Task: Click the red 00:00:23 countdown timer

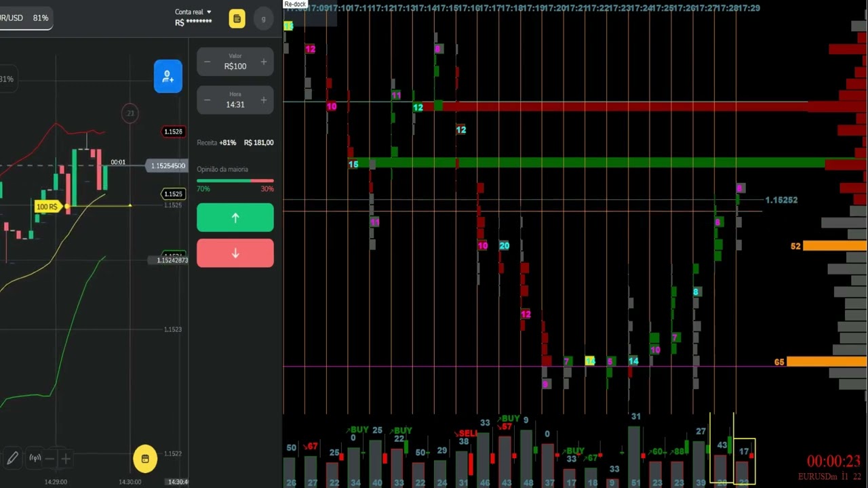Action: point(833,462)
